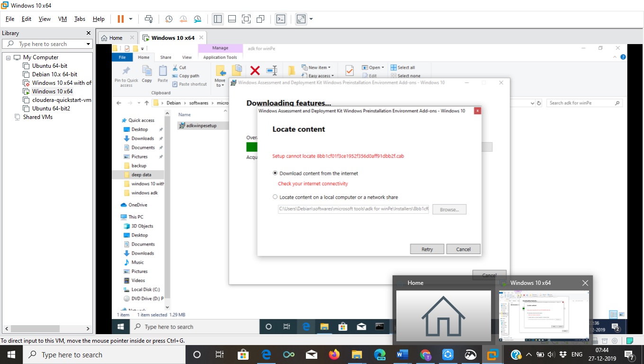
Task: Open the Application Tools tab
Action: tap(220, 57)
